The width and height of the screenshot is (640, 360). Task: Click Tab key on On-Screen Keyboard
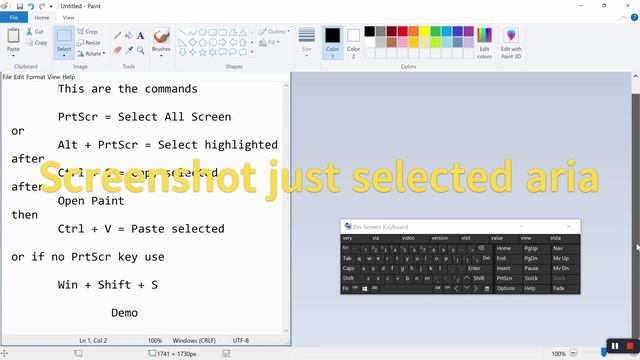(347, 258)
